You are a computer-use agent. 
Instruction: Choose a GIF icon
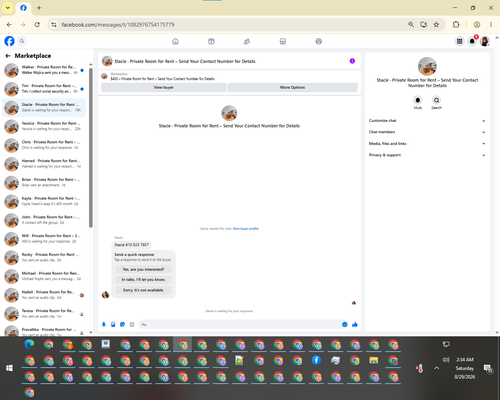[132, 324]
